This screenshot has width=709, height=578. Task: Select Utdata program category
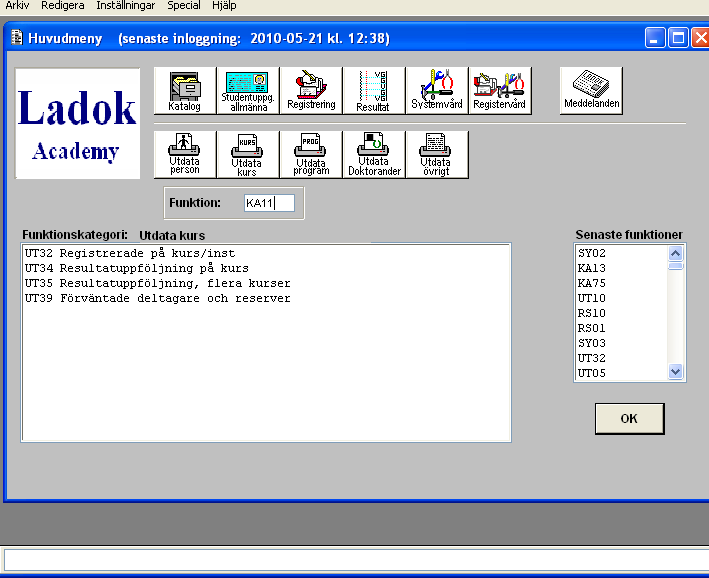pyautogui.click(x=311, y=155)
